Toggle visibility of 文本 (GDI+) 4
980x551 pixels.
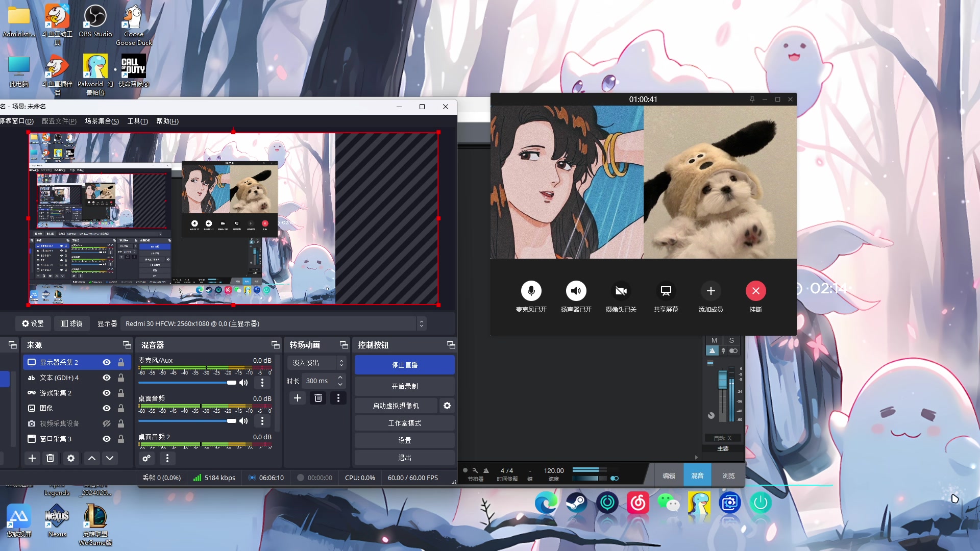coord(107,378)
